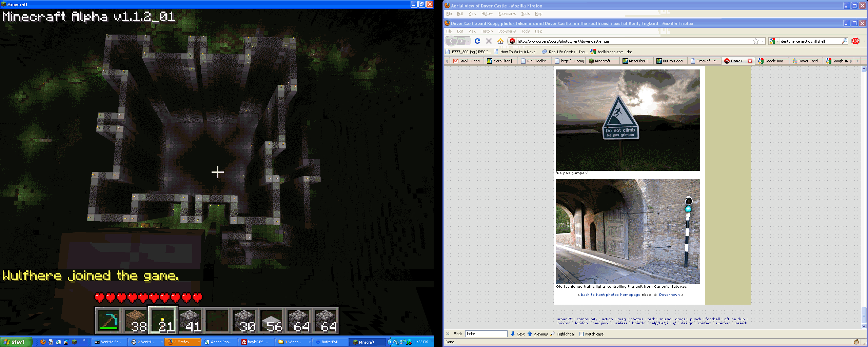Image resolution: width=868 pixels, height=347 pixels.
Task: Open 'back to Kent photos homepage' link
Action: click(610, 295)
